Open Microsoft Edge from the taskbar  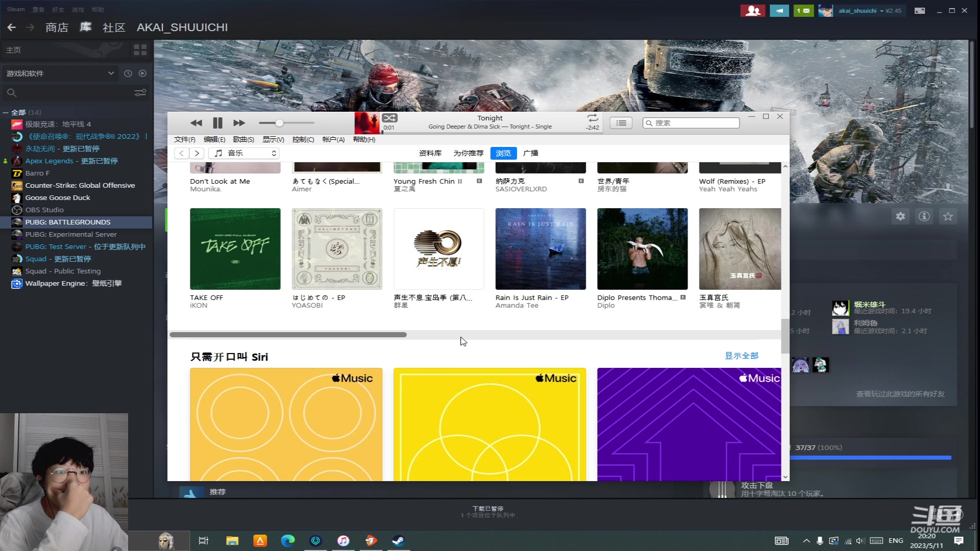(x=288, y=540)
